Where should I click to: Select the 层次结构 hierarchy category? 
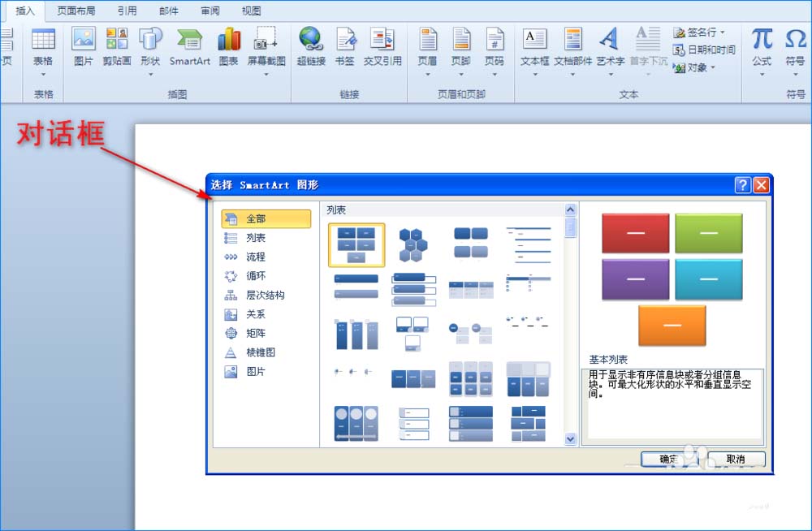266,296
